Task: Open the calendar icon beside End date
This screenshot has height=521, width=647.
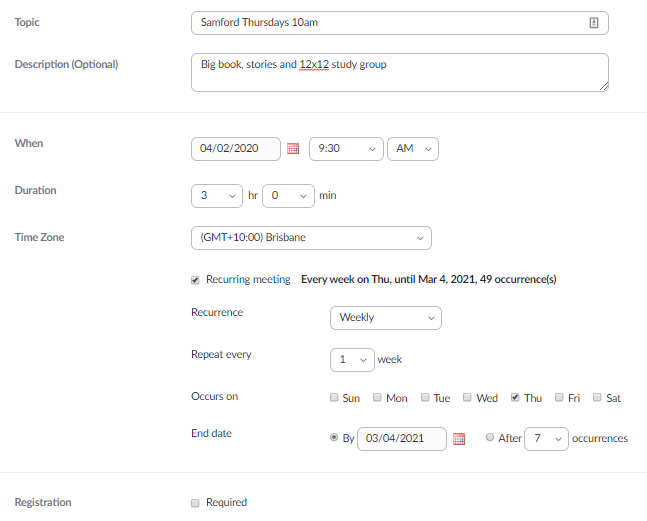Action: click(x=459, y=438)
